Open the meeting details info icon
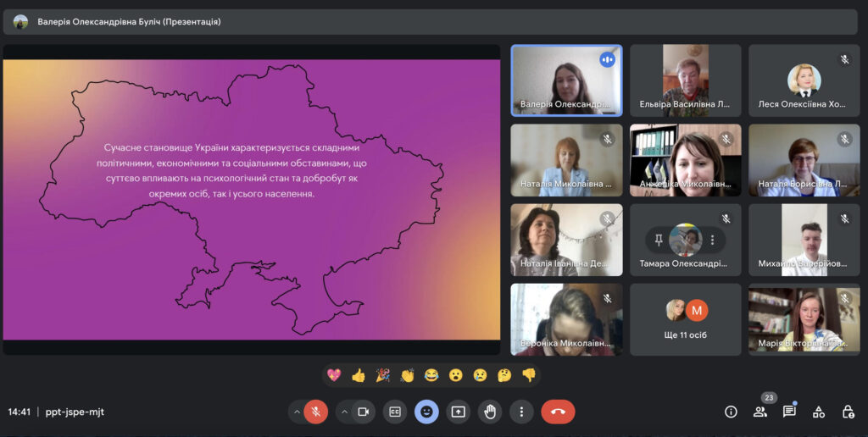 pos(731,412)
